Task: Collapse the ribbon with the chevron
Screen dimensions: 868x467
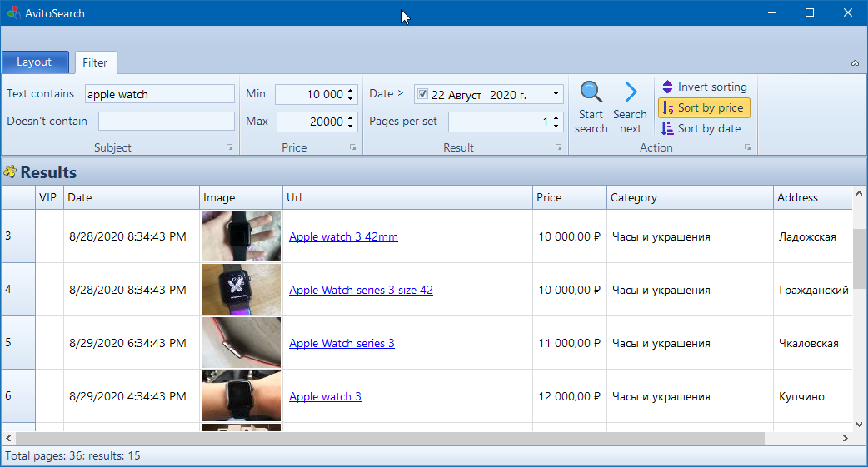Action: pyautogui.click(x=856, y=63)
